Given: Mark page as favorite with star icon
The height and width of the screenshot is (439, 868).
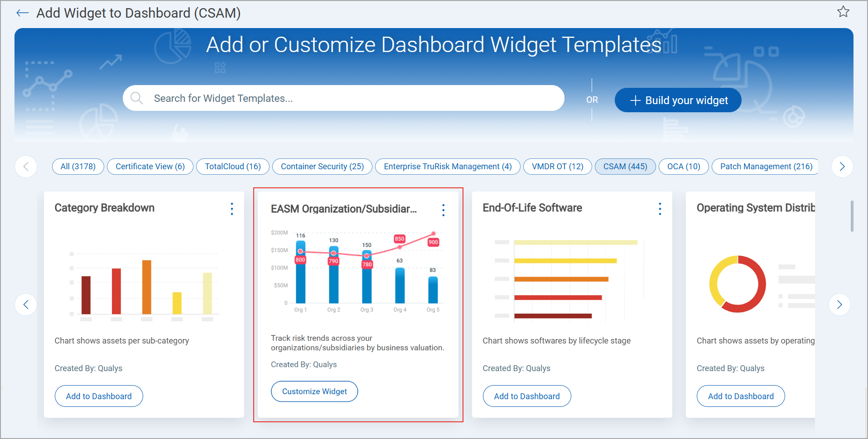Looking at the screenshot, I should tap(843, 12).
